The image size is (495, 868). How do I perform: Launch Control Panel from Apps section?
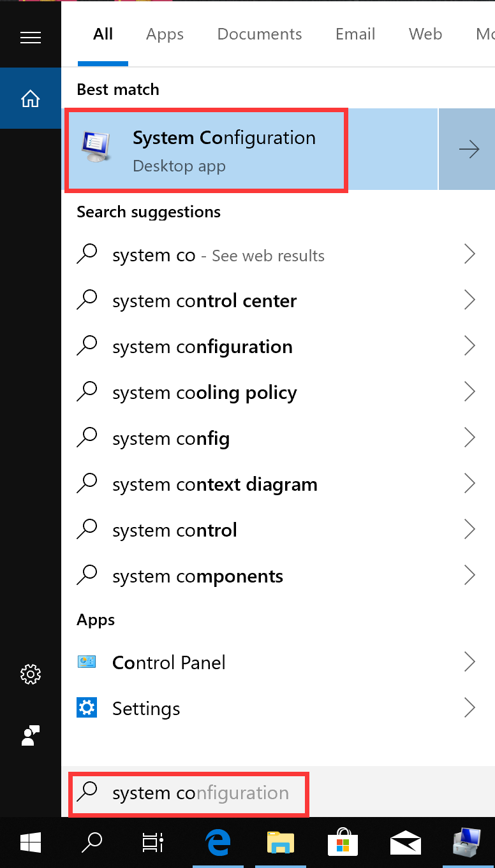pos(168,662)
